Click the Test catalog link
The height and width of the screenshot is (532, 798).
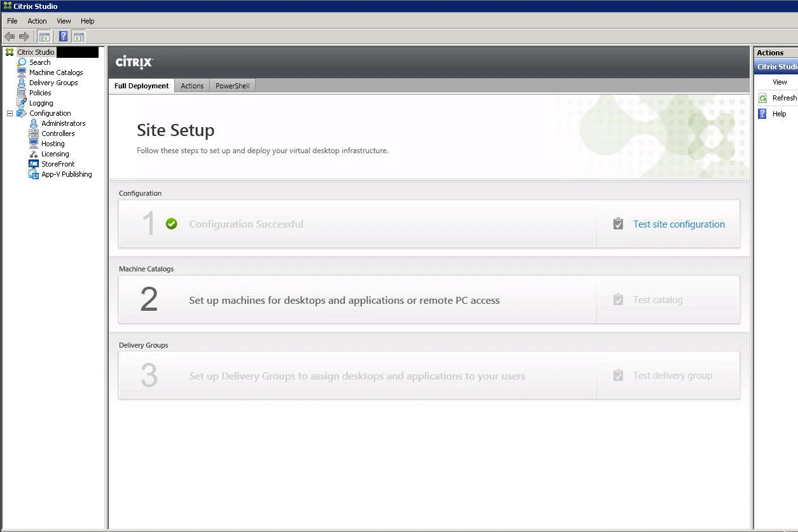coord(658,300)
